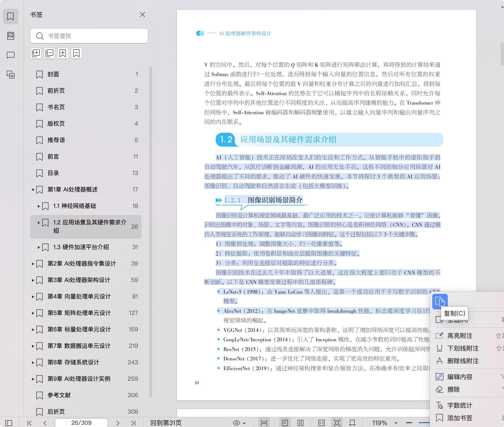
Task: Open the zoom percentage dropdown
Action: (396, 423)
